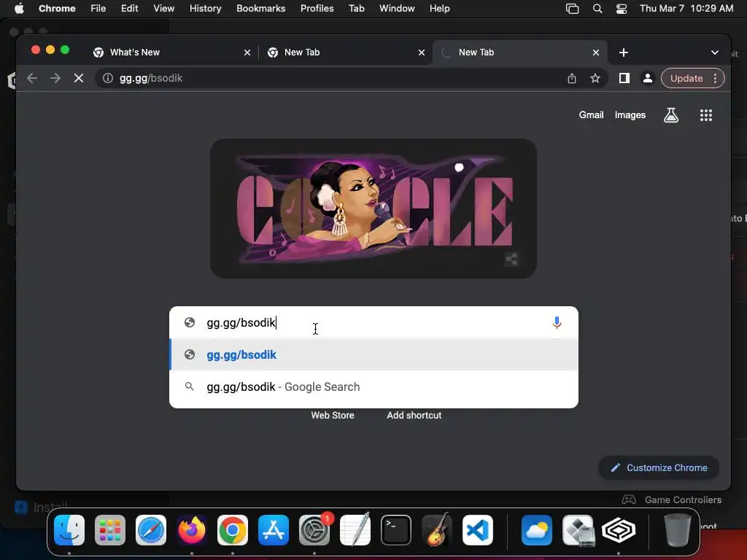
Task: Open the Weather app in the Dock
Action: click(x=537, y=530)
